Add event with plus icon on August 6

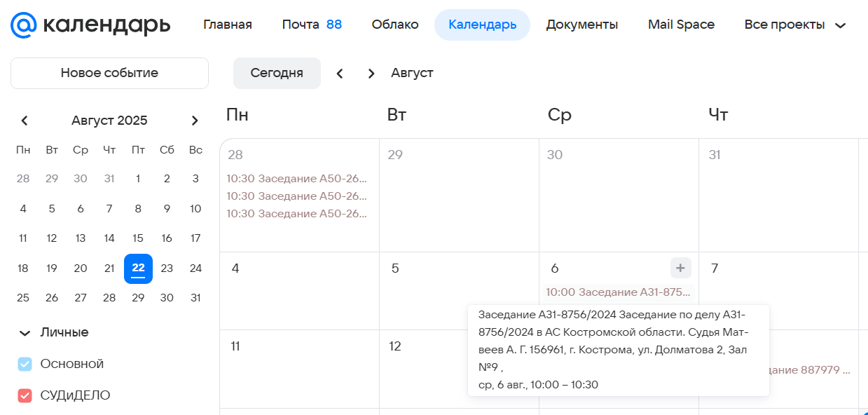680,268
